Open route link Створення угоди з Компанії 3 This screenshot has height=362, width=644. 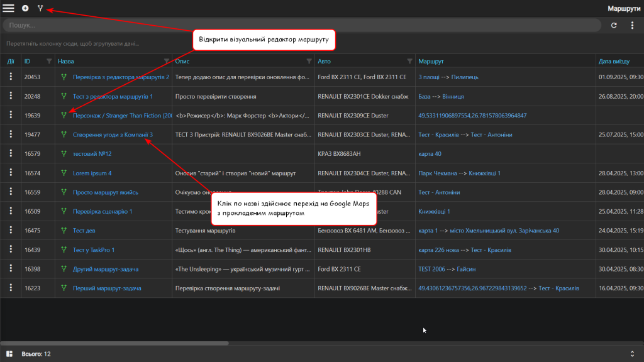(113, 134)
